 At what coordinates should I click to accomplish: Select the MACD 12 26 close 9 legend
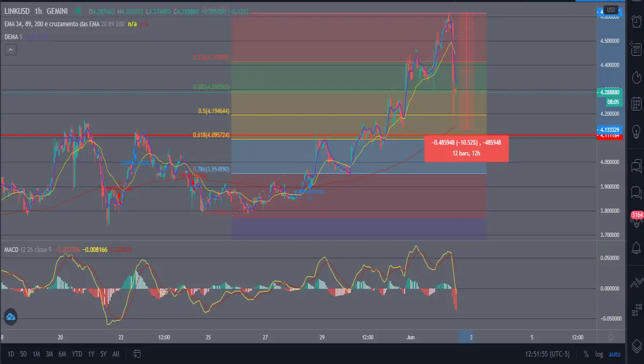pyautogui.click(x=27, y=250)
